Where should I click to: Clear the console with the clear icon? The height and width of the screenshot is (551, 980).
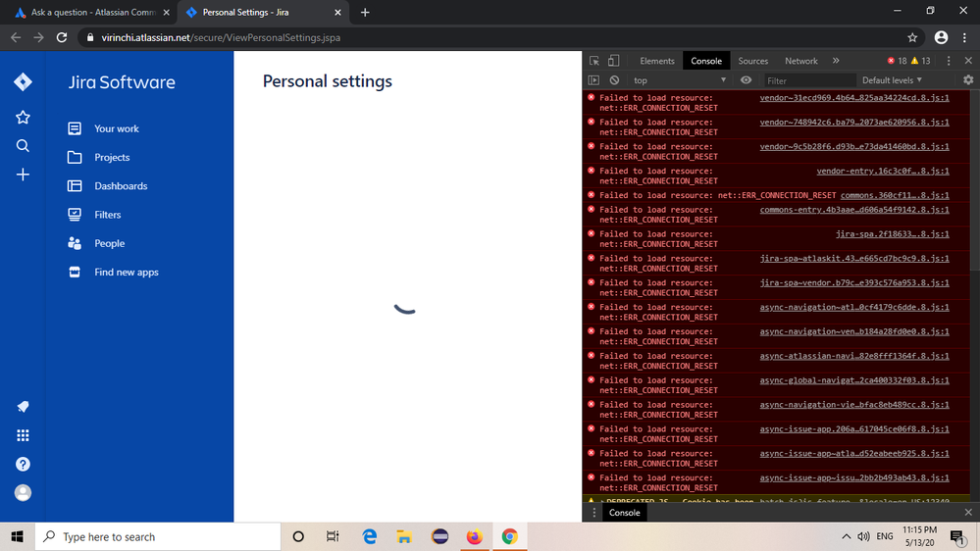pyautogui.click(x=614, y=80)
